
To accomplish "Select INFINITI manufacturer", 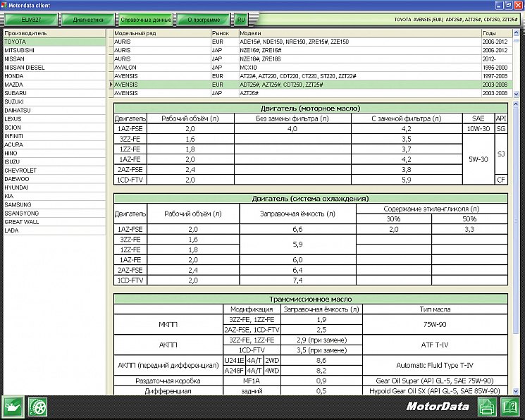I will point(54,136).
